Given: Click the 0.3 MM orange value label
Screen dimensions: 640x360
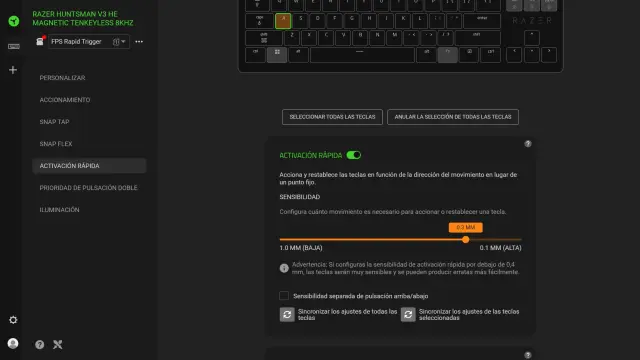Looking at the screenshot, I should click(466, 227).
